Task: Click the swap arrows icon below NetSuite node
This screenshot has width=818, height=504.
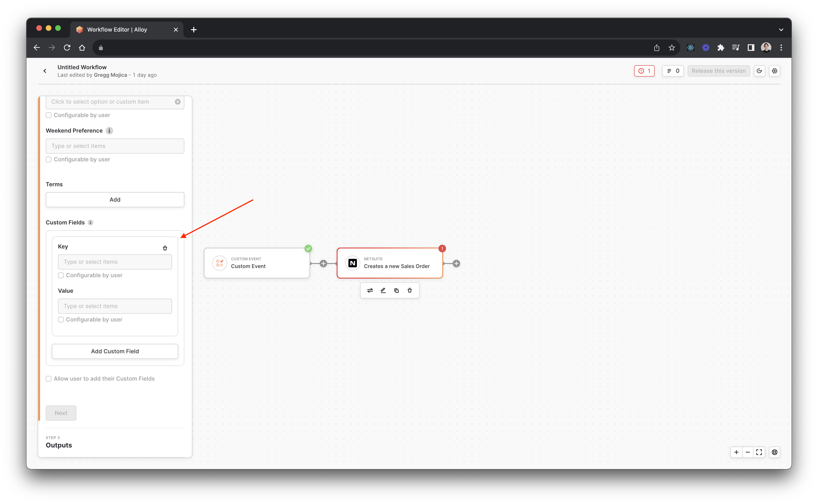Action: coord(370,290)
